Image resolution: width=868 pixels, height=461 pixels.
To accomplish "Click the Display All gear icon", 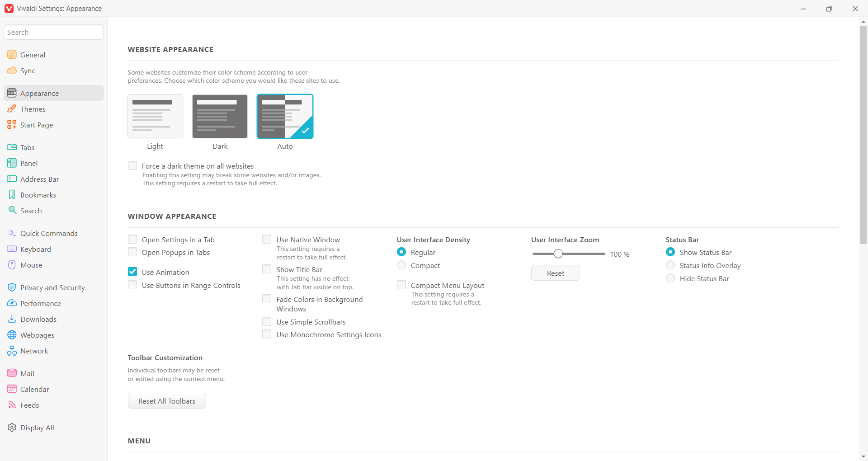I will 12,428.
